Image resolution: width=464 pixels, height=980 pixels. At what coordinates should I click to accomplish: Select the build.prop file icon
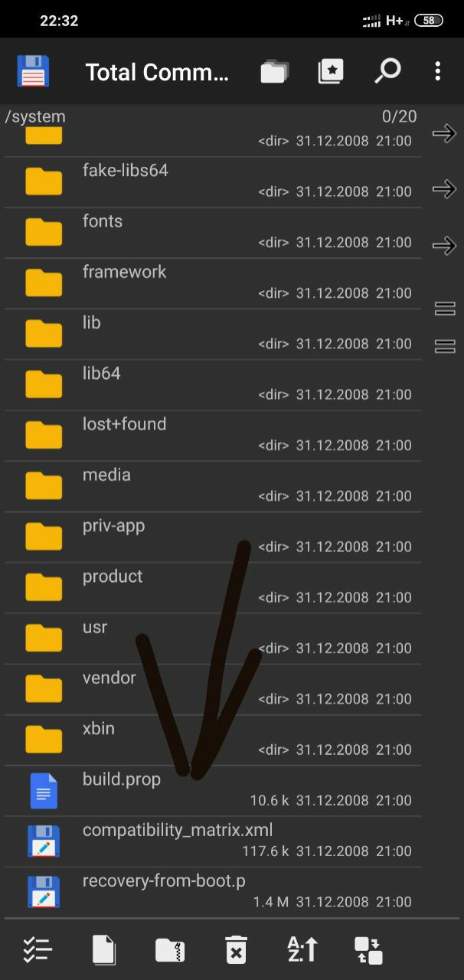44,791
